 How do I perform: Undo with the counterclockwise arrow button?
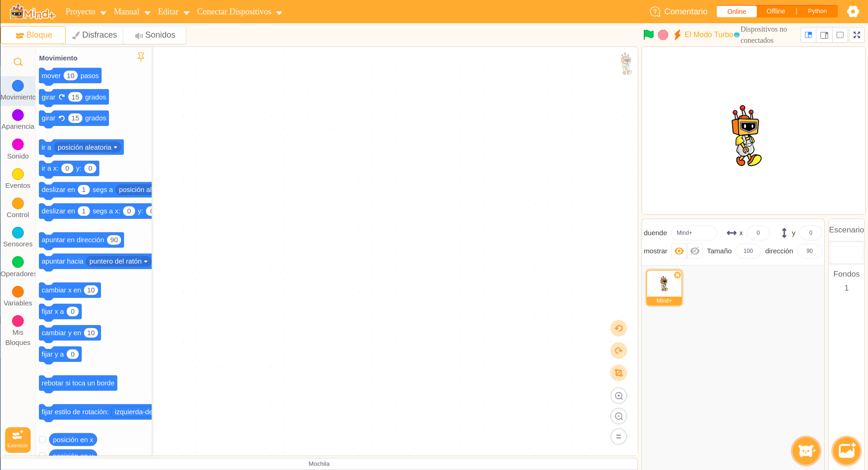619,328
